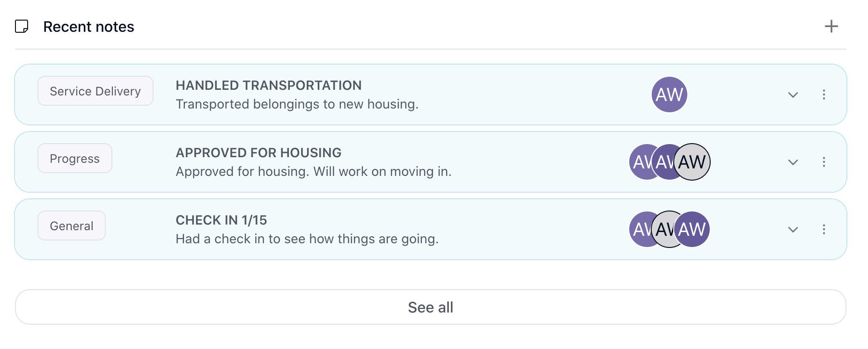Open the Handled Transportation note title
868x349 pixels.
tap(268, 85)
